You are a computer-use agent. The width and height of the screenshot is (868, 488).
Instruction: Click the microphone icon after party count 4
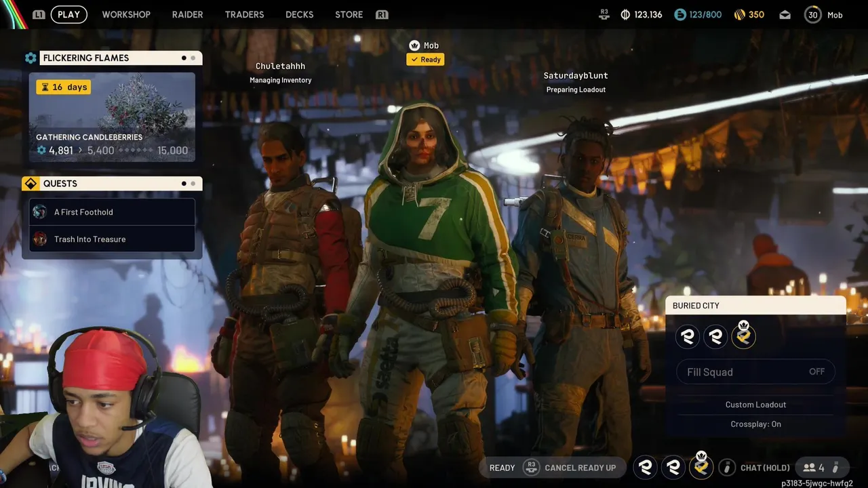[836, 468]
